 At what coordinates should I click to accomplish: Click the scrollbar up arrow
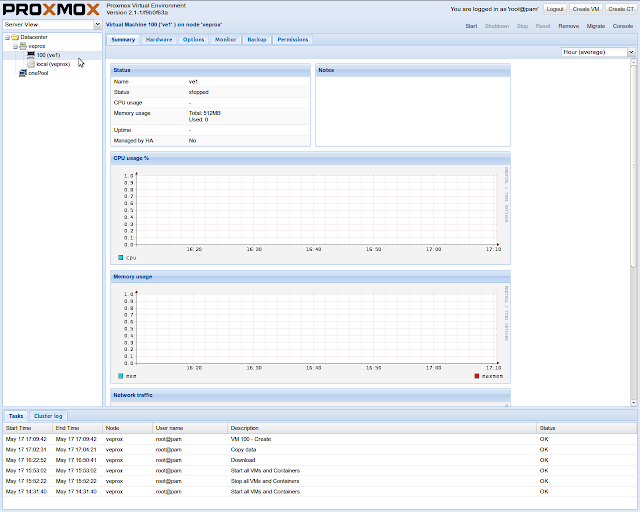coord(633,62)
